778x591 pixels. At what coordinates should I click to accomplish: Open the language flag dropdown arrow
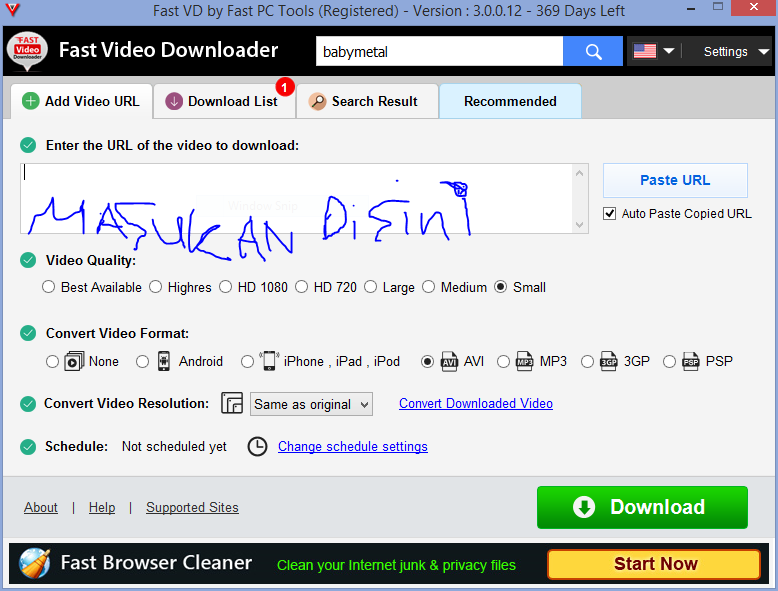point(668,51)
